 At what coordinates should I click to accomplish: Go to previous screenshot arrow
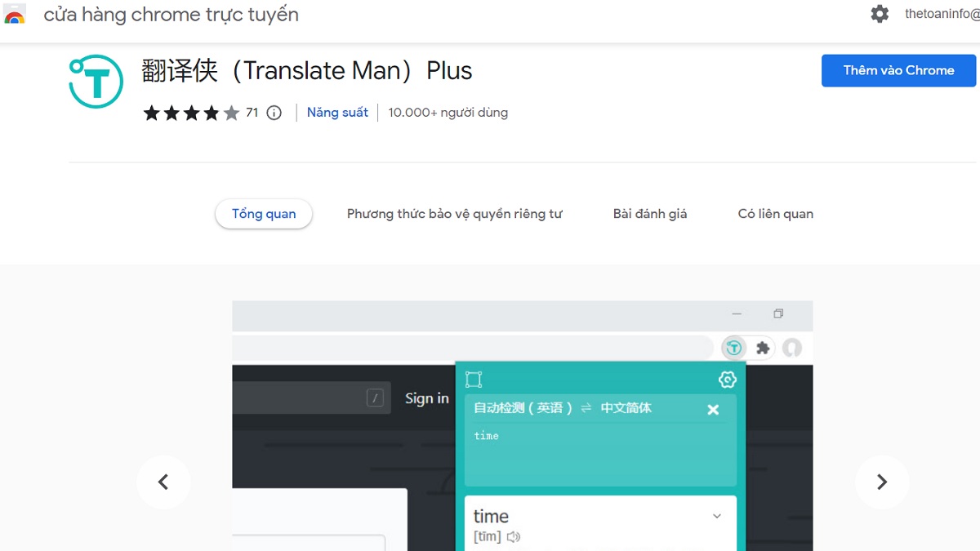163,482
